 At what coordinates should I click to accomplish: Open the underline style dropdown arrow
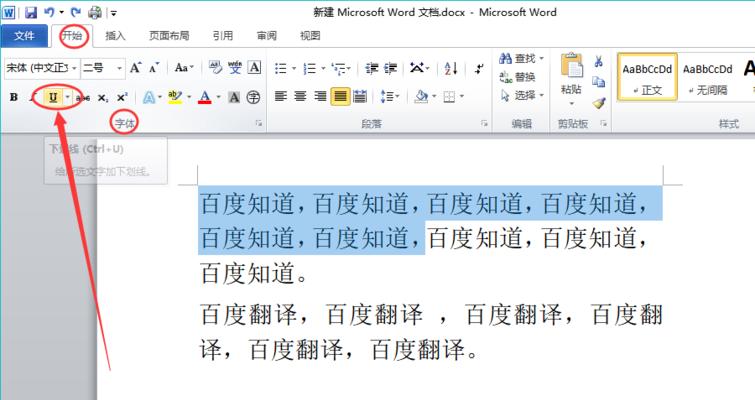click(67, 97)
